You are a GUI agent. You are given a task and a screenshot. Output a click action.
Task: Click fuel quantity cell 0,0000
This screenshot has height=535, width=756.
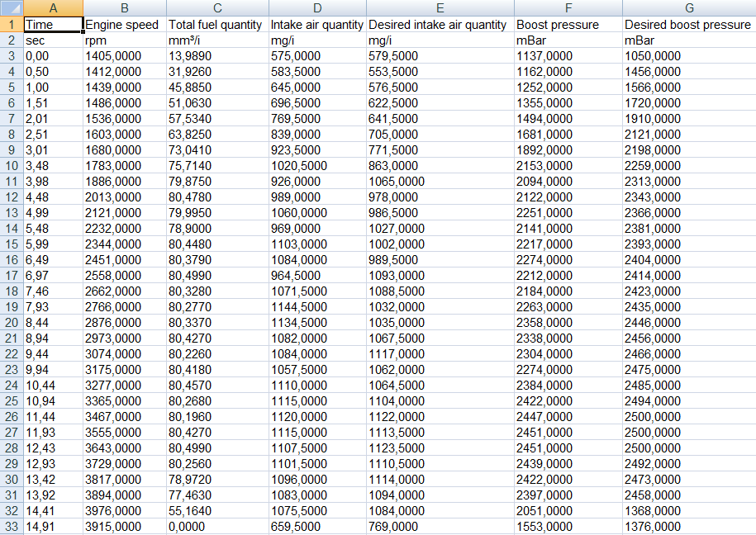[217, 527]
